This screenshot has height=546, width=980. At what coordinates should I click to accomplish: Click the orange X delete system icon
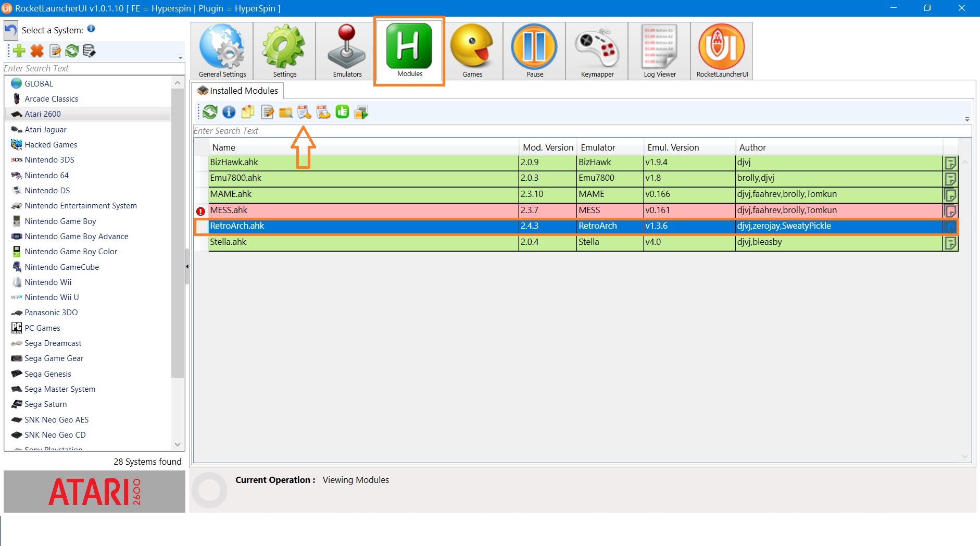point(37,51)
